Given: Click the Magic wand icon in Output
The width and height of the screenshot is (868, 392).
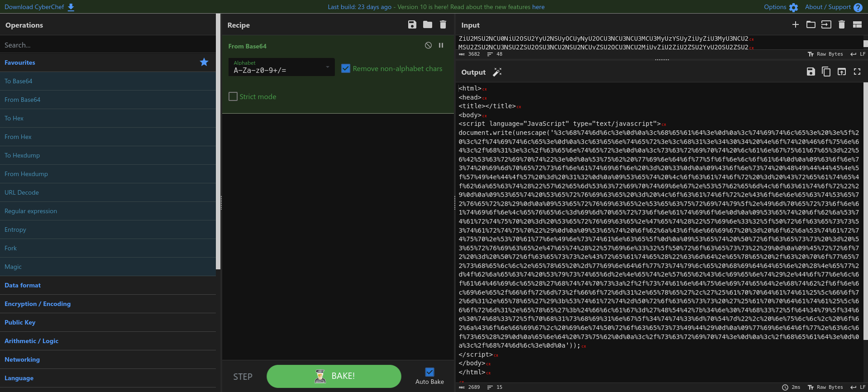Looking at the screenshot, I should point(497,72).
